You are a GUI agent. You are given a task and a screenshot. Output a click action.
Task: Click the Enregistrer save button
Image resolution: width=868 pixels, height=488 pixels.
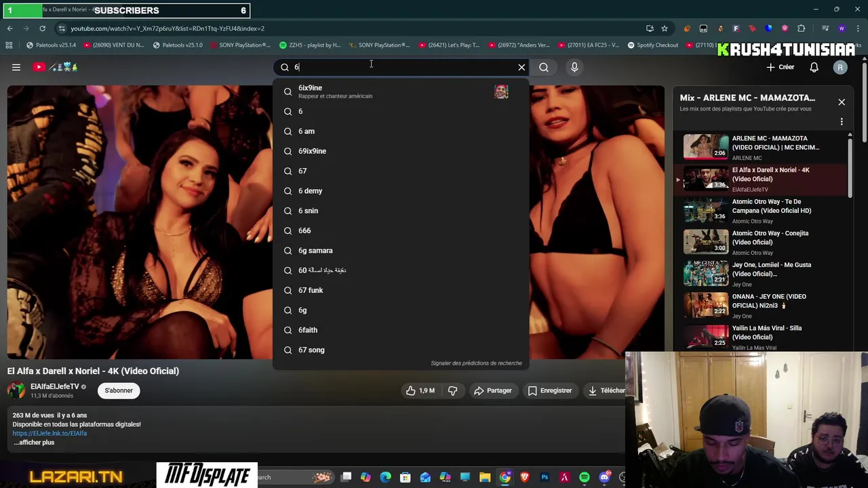[x=550, y=390]
